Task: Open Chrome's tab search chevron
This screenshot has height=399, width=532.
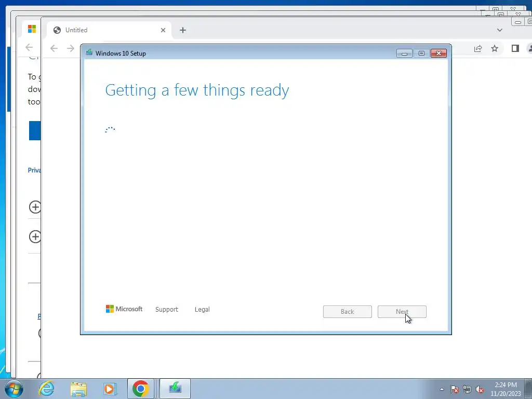Action: (x=499, y=30)
